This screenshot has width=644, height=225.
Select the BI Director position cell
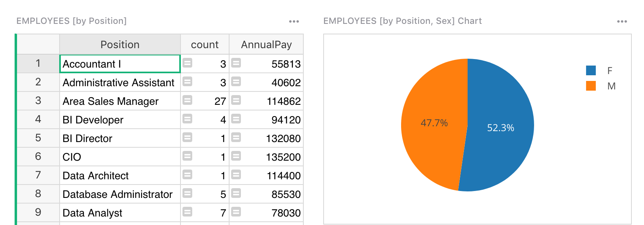point(120,138)
